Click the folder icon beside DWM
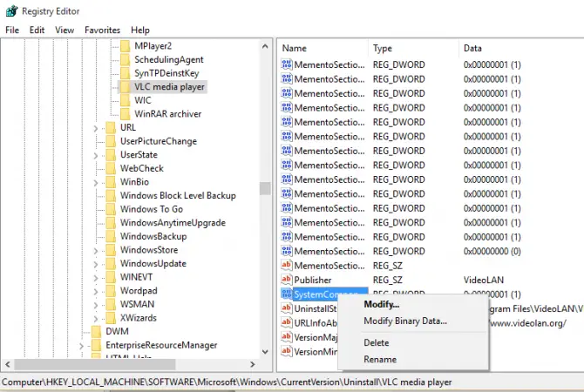 97,331
